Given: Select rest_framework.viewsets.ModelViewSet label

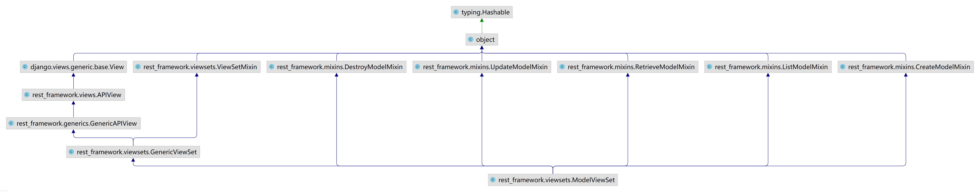Looking at the screenshot, I should (557, 180).
